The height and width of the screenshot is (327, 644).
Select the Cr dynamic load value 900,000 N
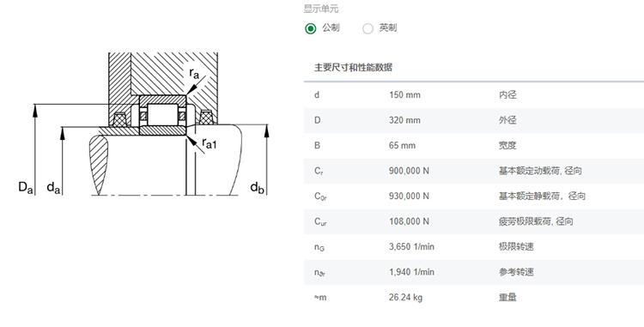pos(409,171)
